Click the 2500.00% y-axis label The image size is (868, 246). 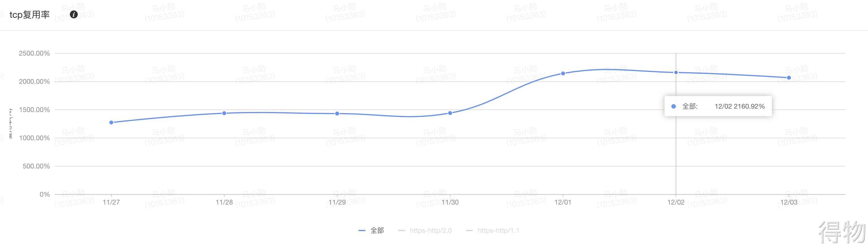coord(34,53)
